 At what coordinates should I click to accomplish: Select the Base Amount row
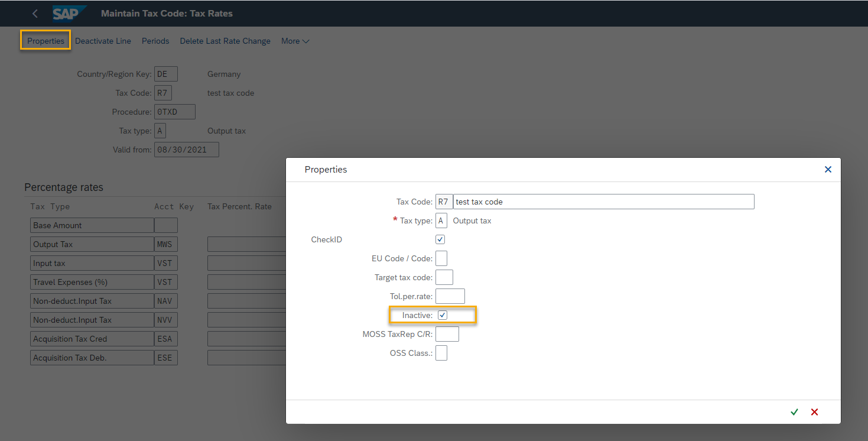click(x=92, y=225)
